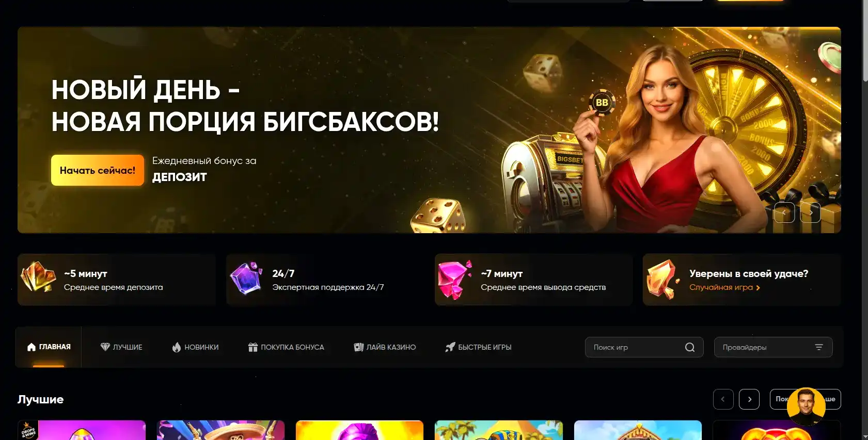Open the Drops & Wins game thumbnail
Image resolution: width=868 pixels, height=440 pixels.
(x=82, y=430)
